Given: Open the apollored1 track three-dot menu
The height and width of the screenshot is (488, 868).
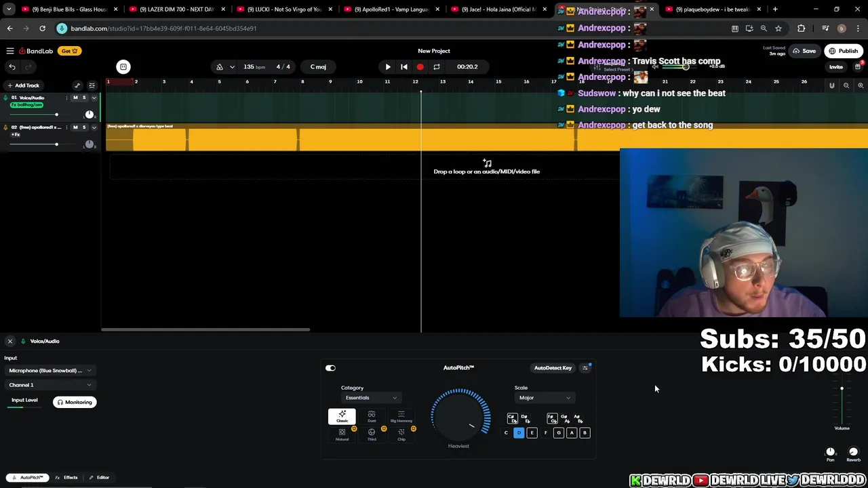Looking at the screenshot, I should click(66, 127).
